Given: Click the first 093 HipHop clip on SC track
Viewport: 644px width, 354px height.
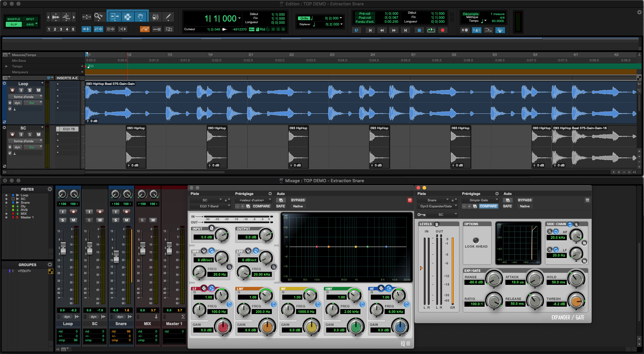Looking at the screenshot, I should 136,147.
